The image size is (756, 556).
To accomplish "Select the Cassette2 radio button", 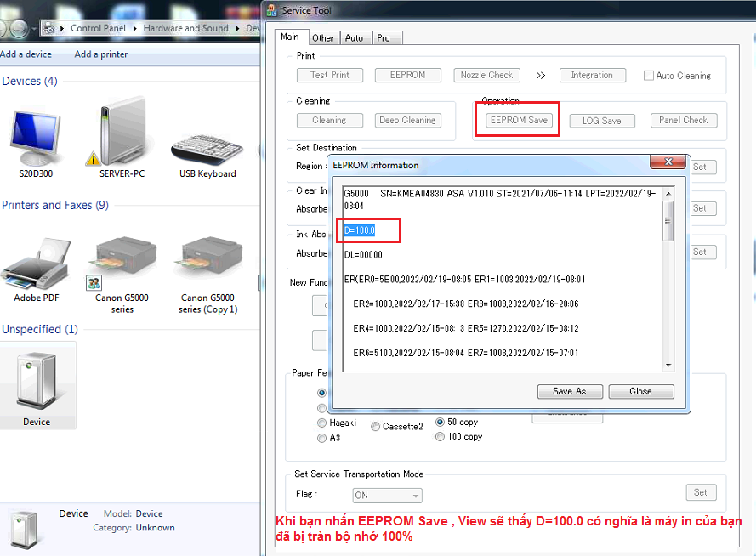I will click(x=375, y=427).
